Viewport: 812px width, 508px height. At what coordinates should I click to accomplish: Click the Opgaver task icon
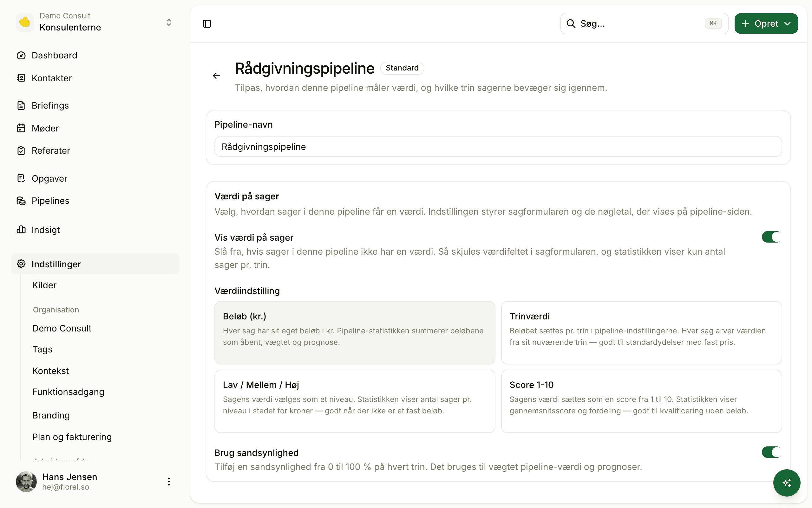pyautogui.click(x=21, y=178)
